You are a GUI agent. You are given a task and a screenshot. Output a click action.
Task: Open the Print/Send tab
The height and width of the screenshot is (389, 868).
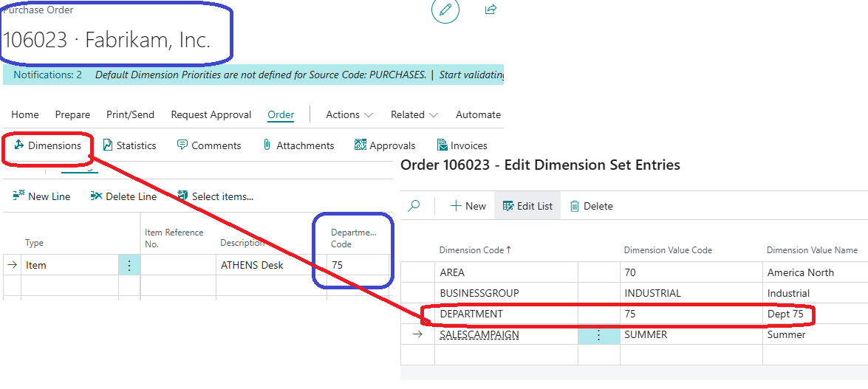[130, 114]
